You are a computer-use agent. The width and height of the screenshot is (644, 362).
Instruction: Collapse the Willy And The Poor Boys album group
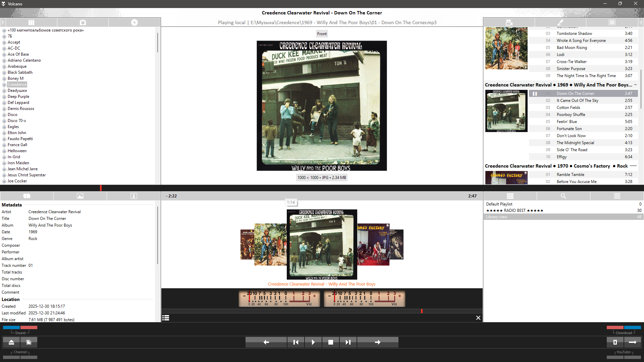click(635, 85)
